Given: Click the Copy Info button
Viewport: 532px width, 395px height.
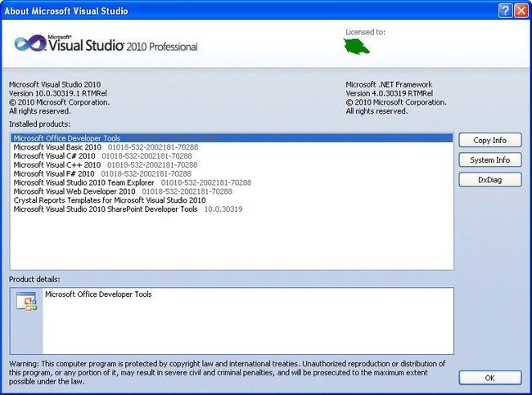Looking at the screenshot, I should pyautogui.click(x=490, y=140).
